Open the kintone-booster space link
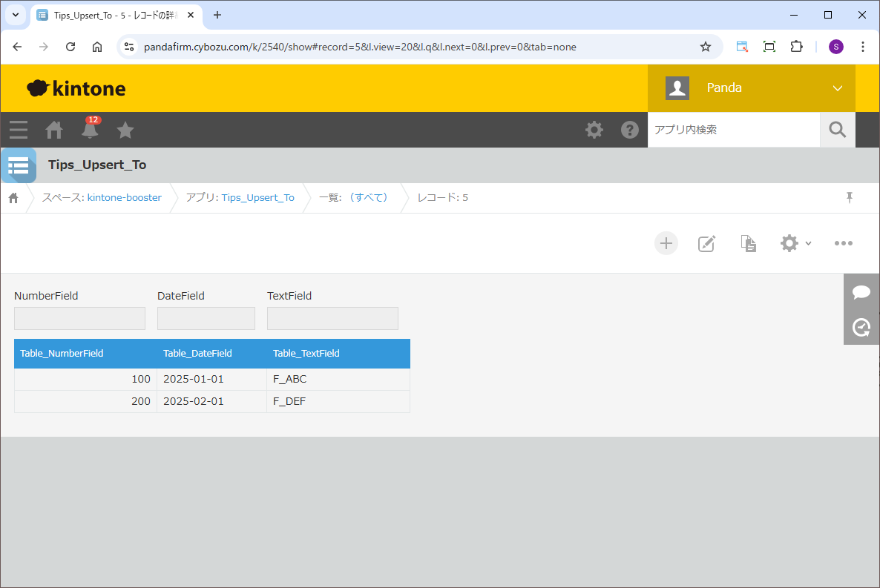 (124, 197)
